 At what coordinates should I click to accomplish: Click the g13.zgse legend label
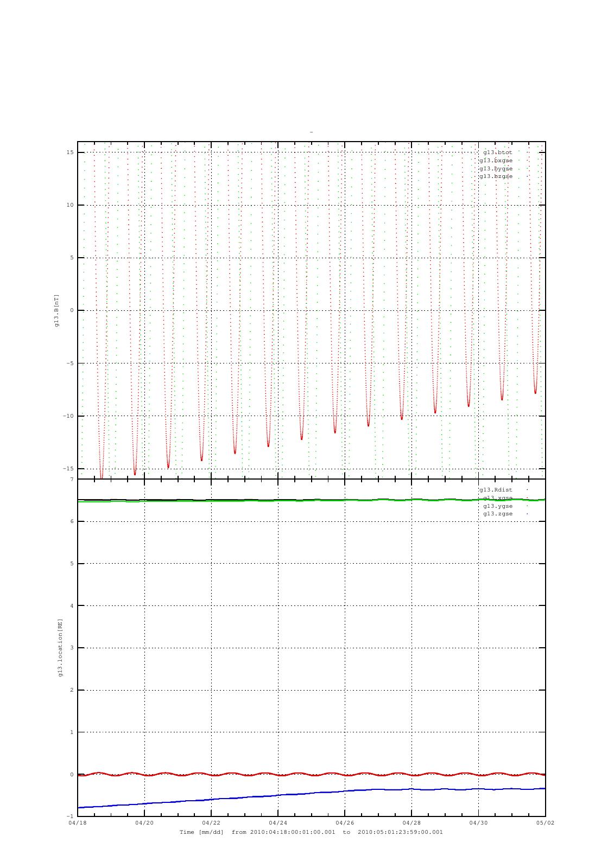point(498,514)
